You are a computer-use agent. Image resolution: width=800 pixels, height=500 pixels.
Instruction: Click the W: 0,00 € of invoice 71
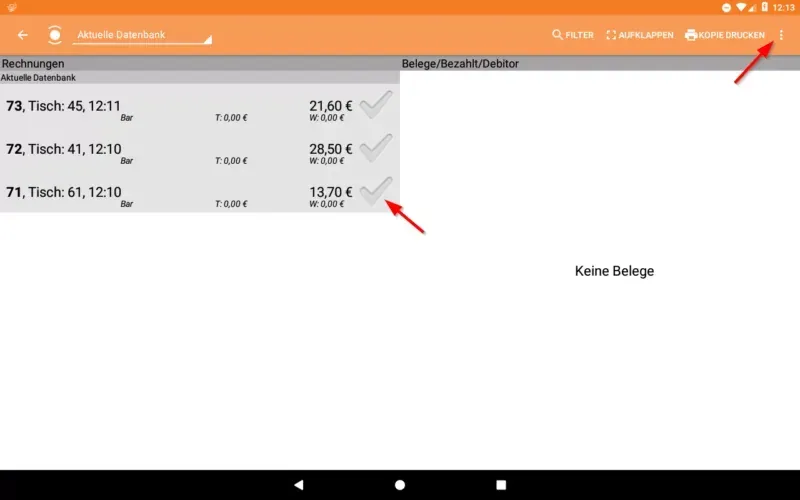click(x=327, y=204)
